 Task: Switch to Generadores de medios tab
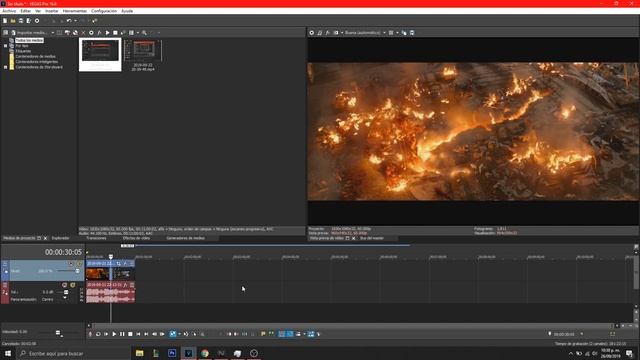pyautogui.click(x=185, y=238)
